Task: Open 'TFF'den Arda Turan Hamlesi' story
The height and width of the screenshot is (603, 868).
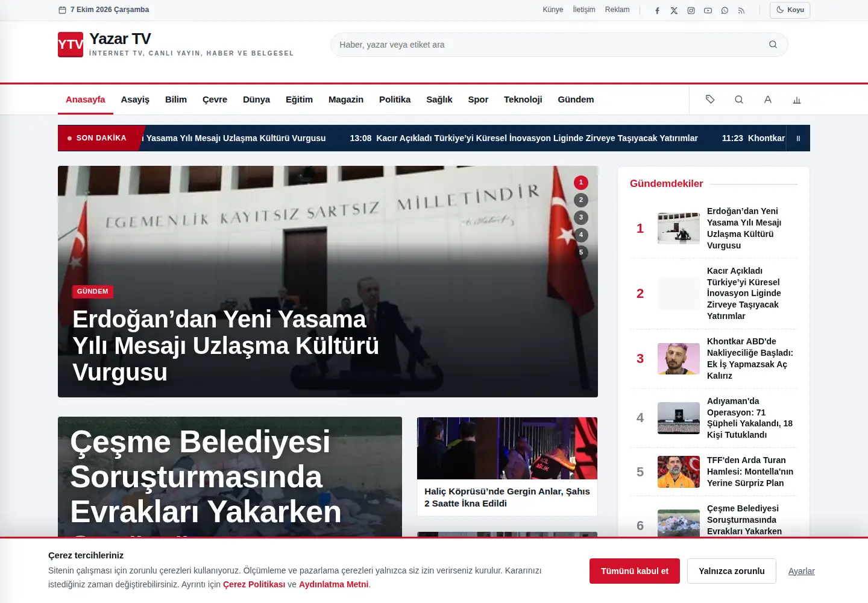Action: pyautogui.click(x=750, y=472)
